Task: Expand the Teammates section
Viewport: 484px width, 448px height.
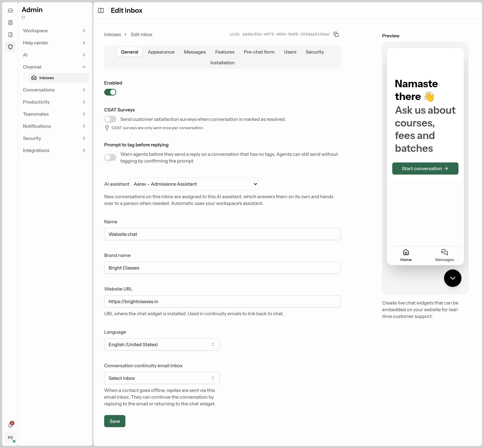Action: [54, 114]
